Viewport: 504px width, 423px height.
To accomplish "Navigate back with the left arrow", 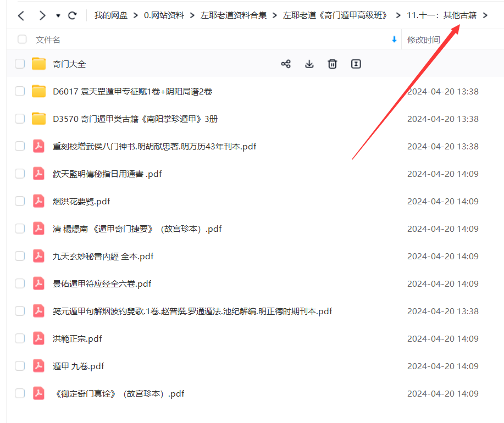I will 20,15.
